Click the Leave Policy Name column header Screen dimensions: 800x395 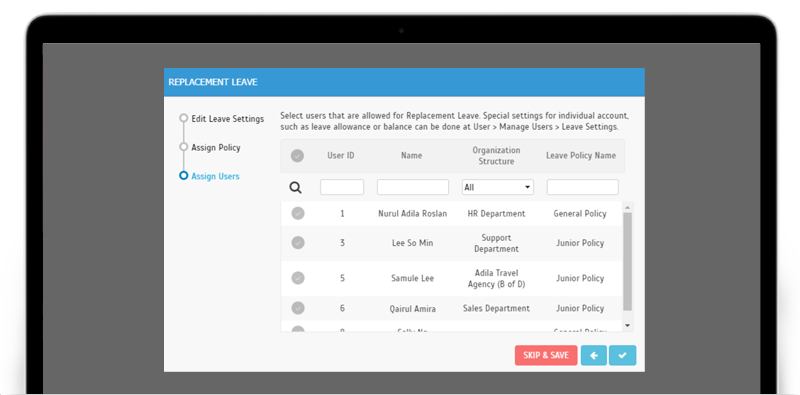coord(581,156)
